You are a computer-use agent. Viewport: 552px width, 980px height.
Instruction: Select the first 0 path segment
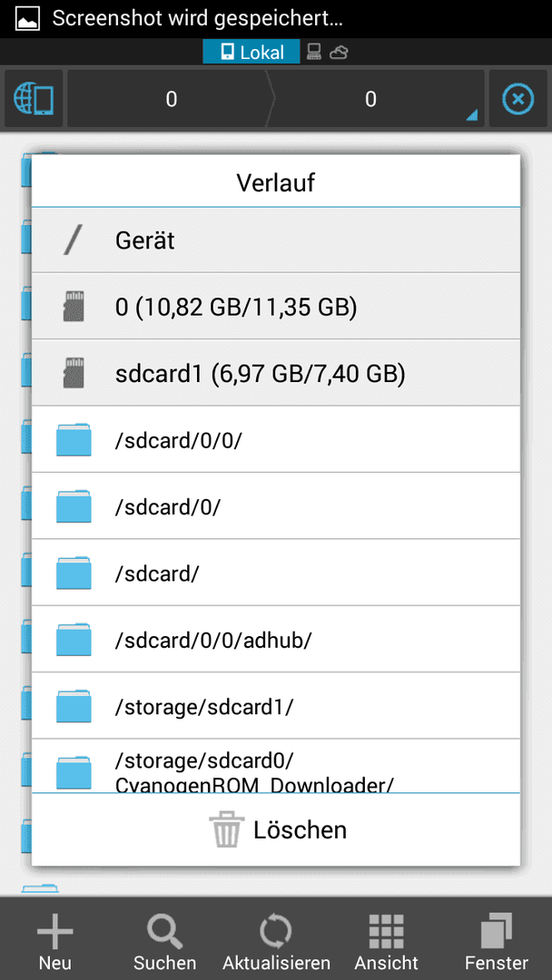(172, 99)
